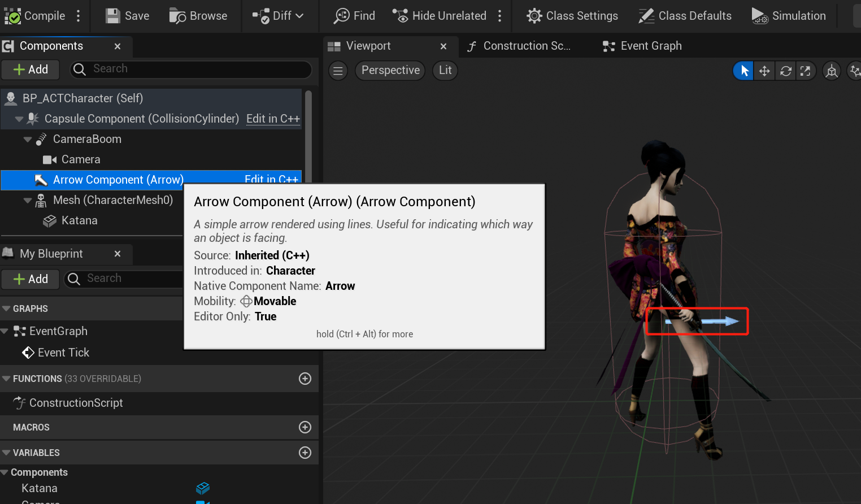The height and width of the screenshot is (504, 861).
Task: Select the translate (move) gizmo tool
Action: (764, 71)
